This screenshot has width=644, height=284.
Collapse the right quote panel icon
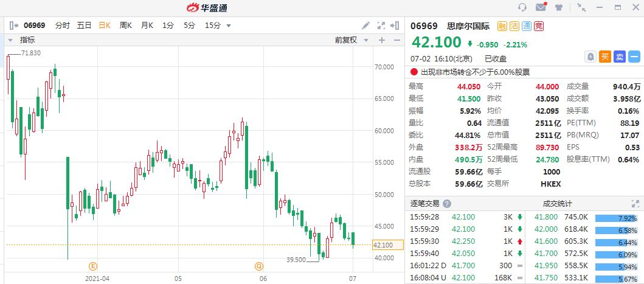click(395, 26)
